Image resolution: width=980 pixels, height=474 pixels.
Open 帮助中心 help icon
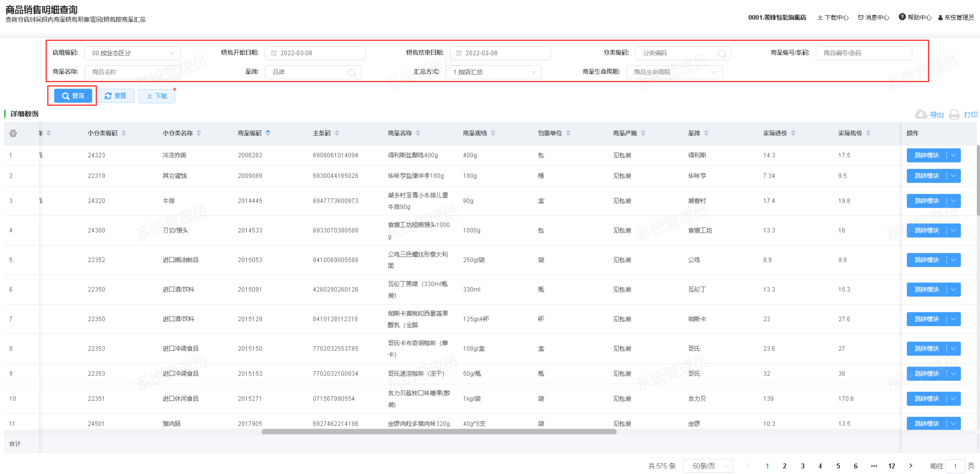click(x=902, y=17)
